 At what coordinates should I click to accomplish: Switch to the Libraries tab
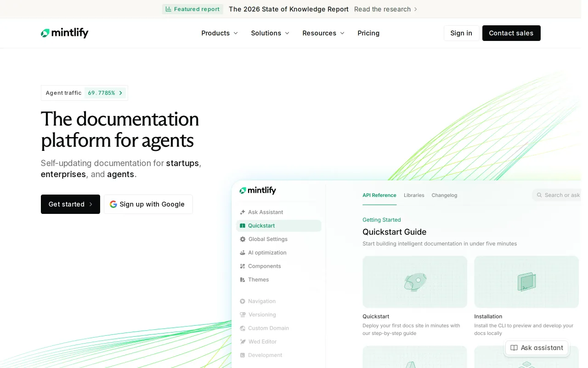pos(414,195)
